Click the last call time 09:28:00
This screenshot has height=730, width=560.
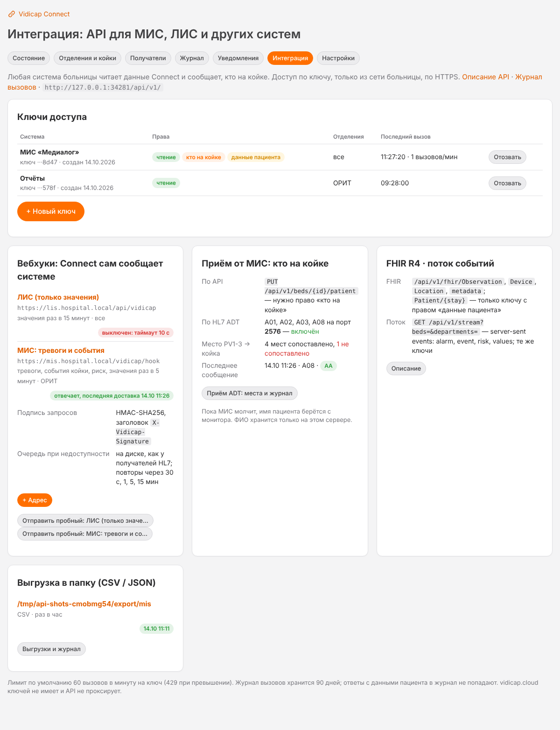(x=395, y=183)
